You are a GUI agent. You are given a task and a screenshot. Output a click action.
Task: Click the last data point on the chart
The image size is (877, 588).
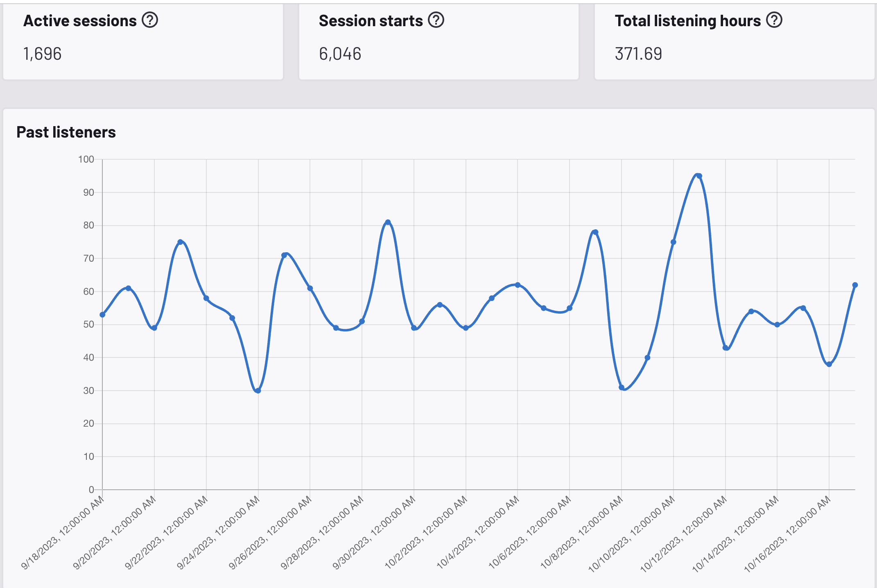tap(855, 285)
